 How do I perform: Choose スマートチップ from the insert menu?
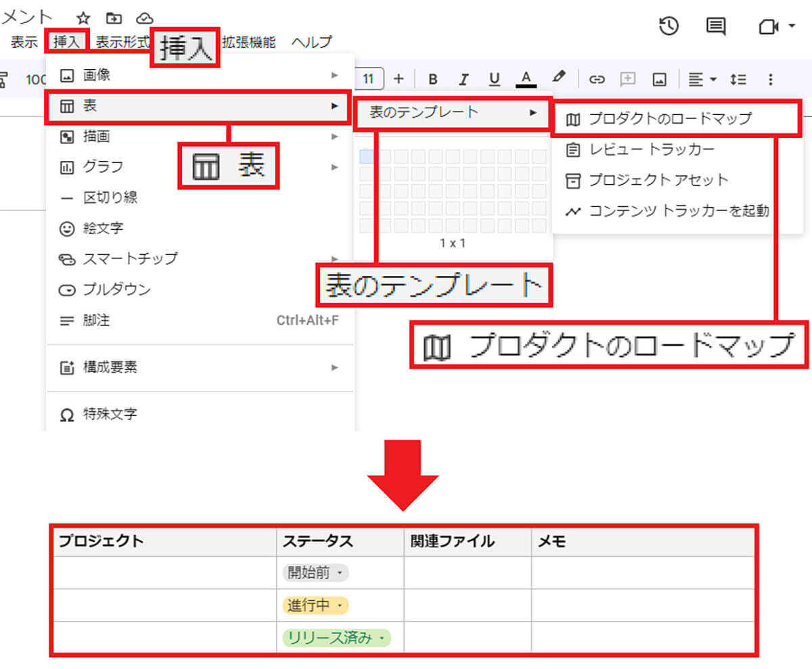point(200,259)
